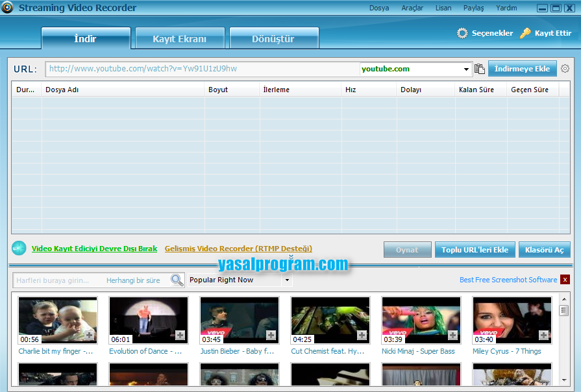Click the paste URL clipboard icon
Viewport: 581px width, 392px height.
[x=480, y=69]
